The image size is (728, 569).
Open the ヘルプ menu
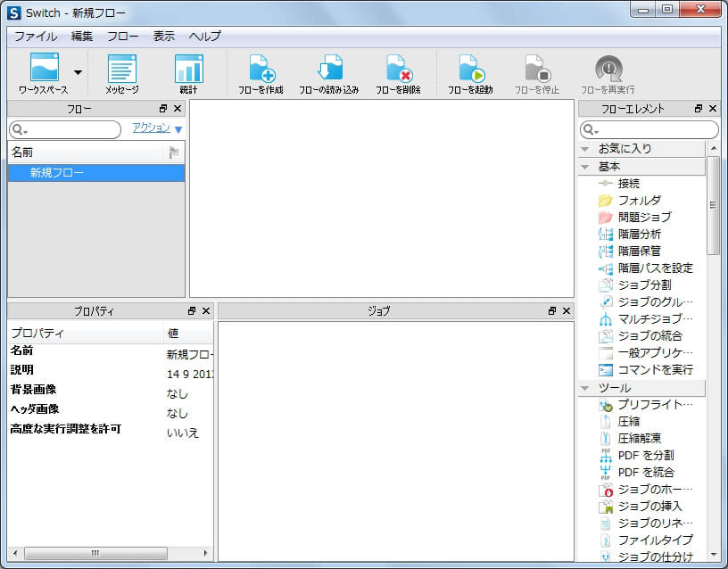click(x=205, y=37)
